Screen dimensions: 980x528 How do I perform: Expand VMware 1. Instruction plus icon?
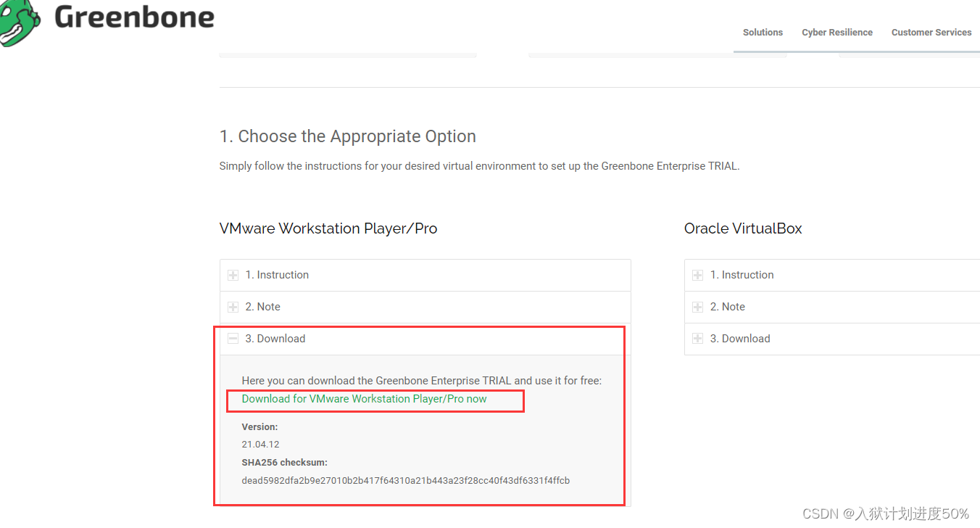click(233, 276)
